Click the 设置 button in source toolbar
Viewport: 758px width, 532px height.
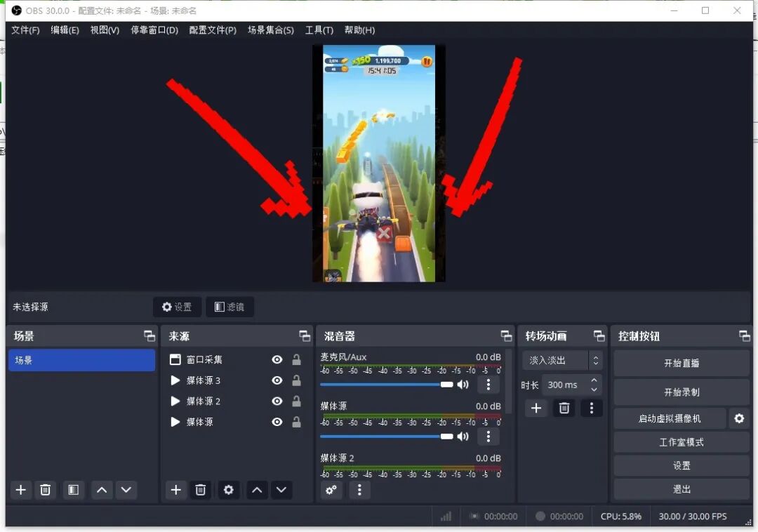[177, 307]
